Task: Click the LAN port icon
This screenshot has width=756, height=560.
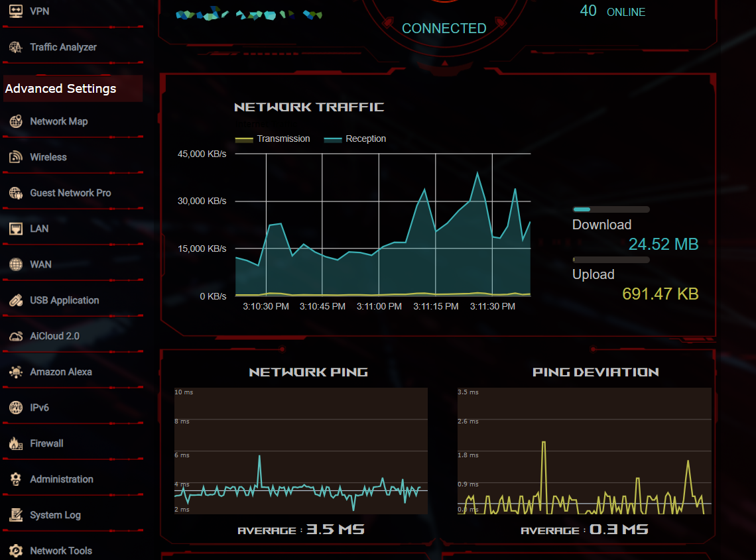Action: coord(16,229)
